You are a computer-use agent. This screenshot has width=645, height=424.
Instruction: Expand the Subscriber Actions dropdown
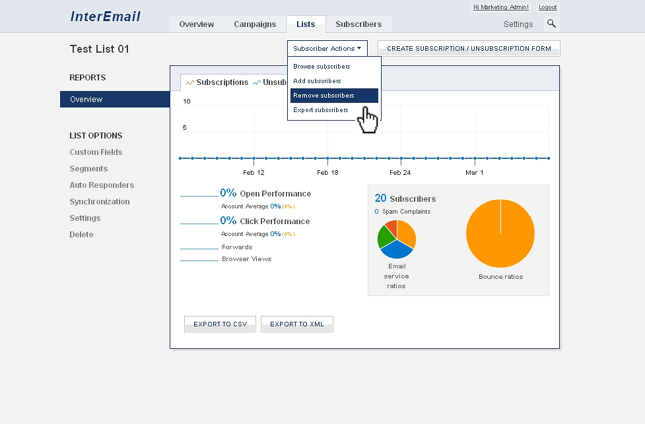(327, 48)
